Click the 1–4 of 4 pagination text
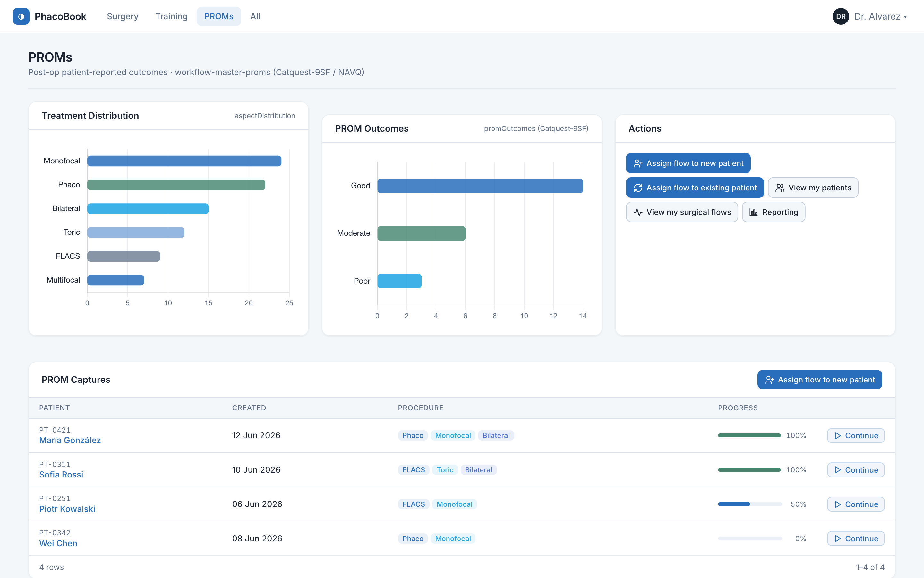Screen dimensions: 924x578 870,567
